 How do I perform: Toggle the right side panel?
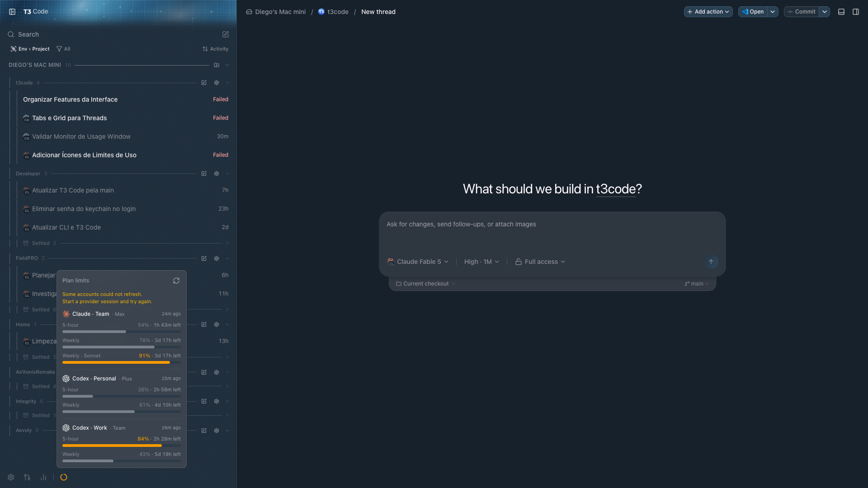click(x=856, y=12)
